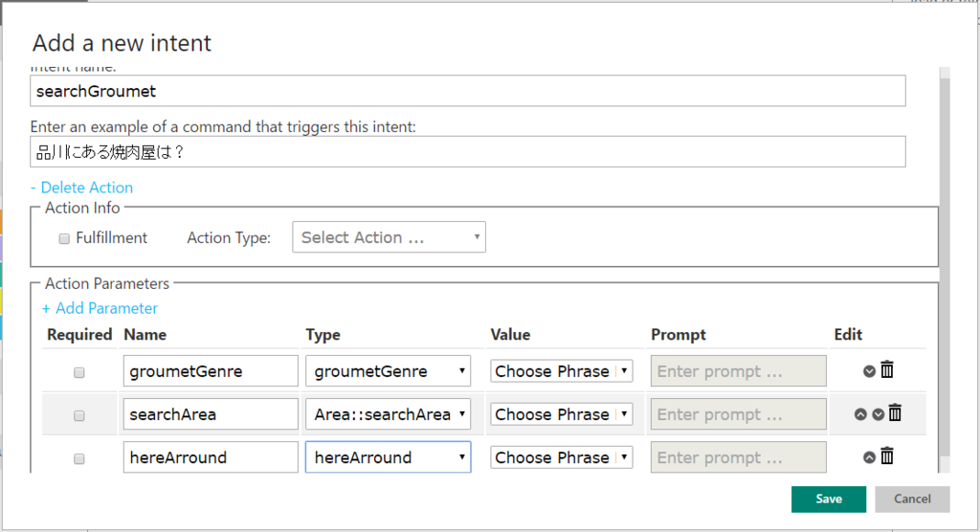Move searchArea parameter down with arrow icon
This screenshot has width=980, height=532.
878,414
